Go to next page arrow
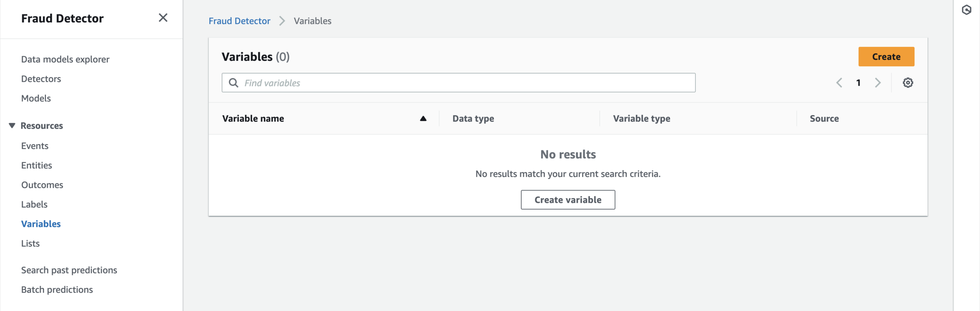 pos(878,83)
